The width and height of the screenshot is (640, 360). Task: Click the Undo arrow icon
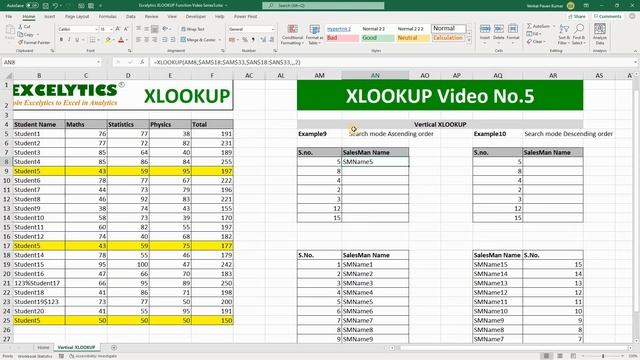(x=55, y=6)
